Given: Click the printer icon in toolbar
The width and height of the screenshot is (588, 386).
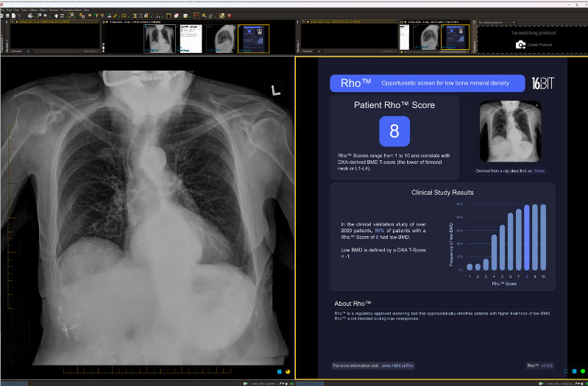Looking at the screenshot, I should (30, 15).
